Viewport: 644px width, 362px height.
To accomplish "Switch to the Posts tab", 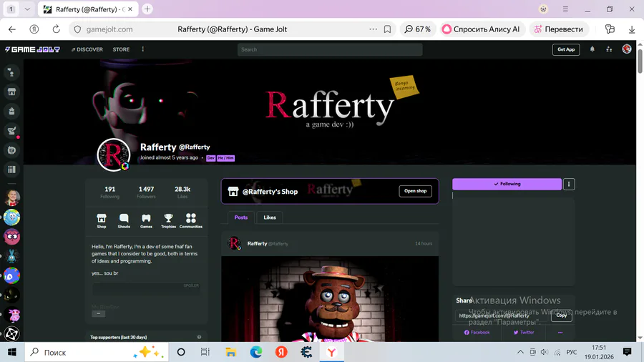I will 241,217.
